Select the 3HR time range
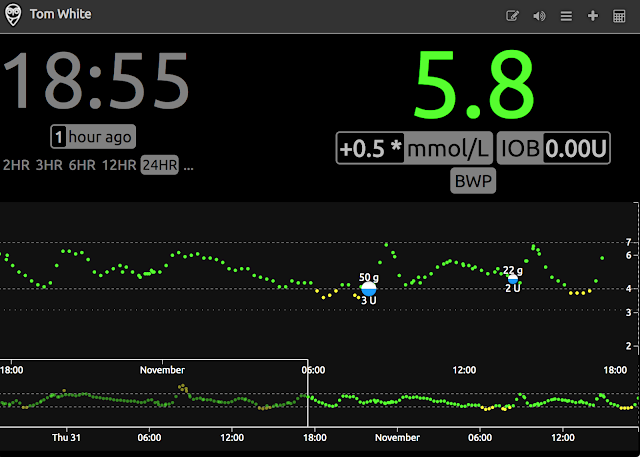This screenshot has height=457, width=640. pyautogui.click(x=49, y=165)
